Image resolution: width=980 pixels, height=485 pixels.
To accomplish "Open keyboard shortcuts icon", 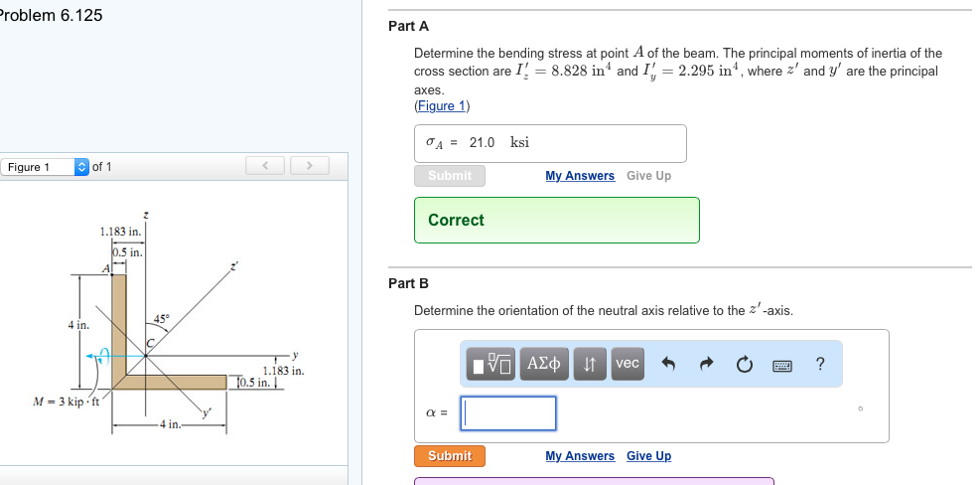I will click(782, 365).
